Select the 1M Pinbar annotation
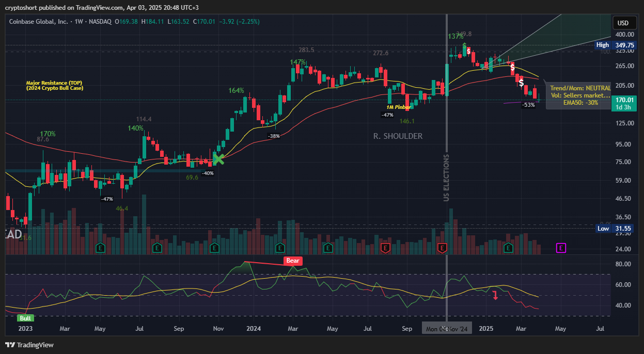This screenshot has height=354, width=644. [x=398, y=107]
